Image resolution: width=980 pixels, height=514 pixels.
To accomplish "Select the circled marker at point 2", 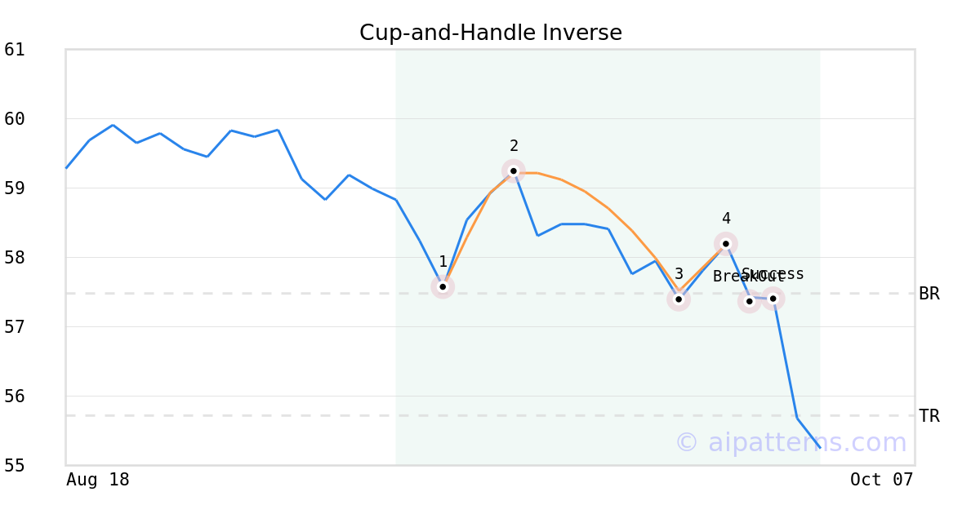I will coord(513,171).
